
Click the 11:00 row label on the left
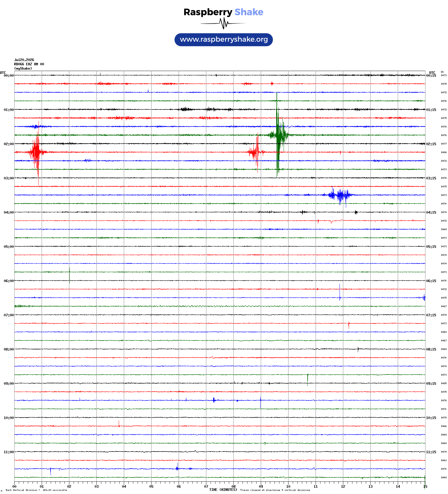pos(9,452)
